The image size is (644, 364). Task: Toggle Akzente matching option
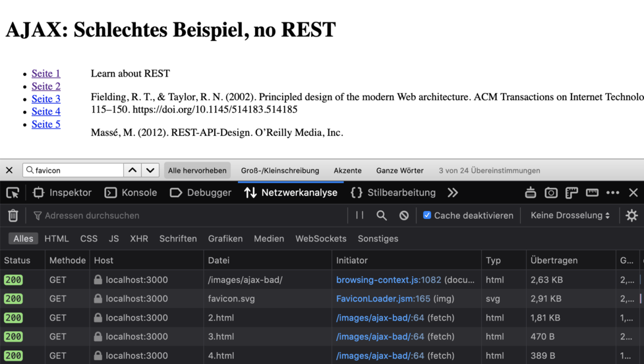[x=347, y=171]
